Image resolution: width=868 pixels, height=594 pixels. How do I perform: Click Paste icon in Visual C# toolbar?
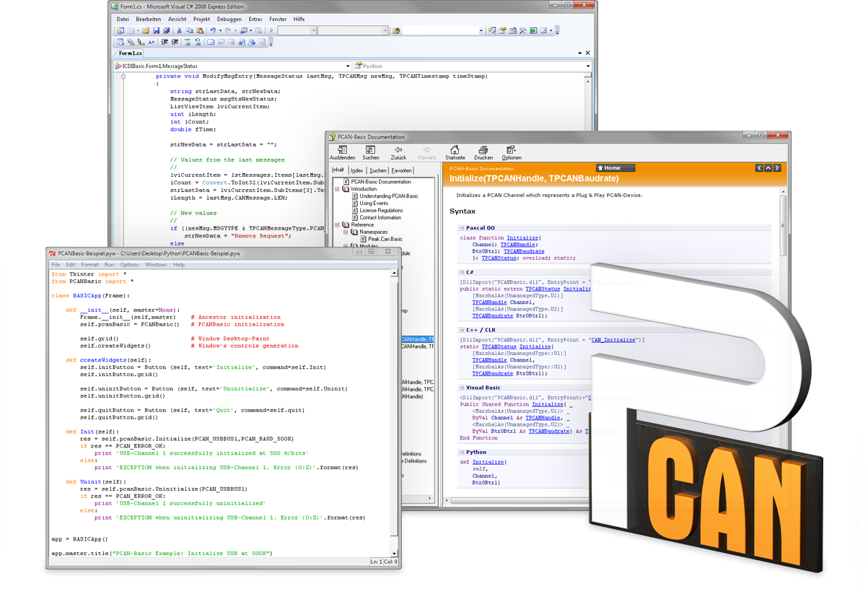click(x=200, y=30)
